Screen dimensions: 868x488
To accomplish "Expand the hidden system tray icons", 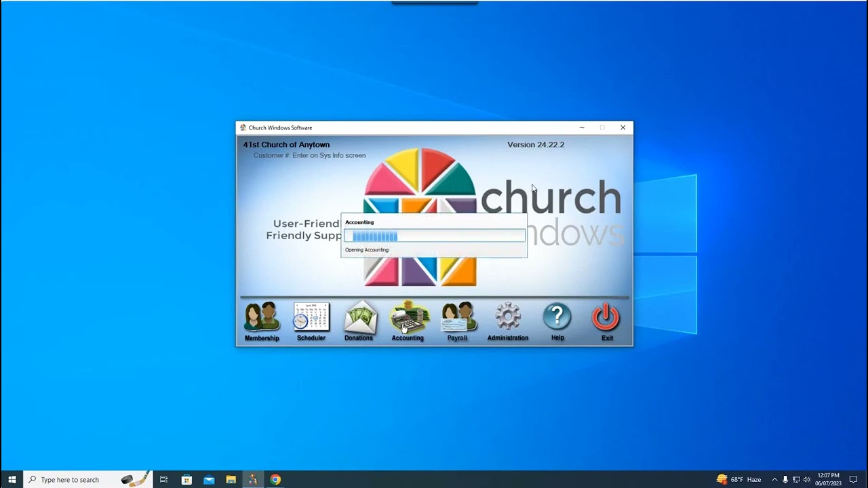I will click(774, 480).
